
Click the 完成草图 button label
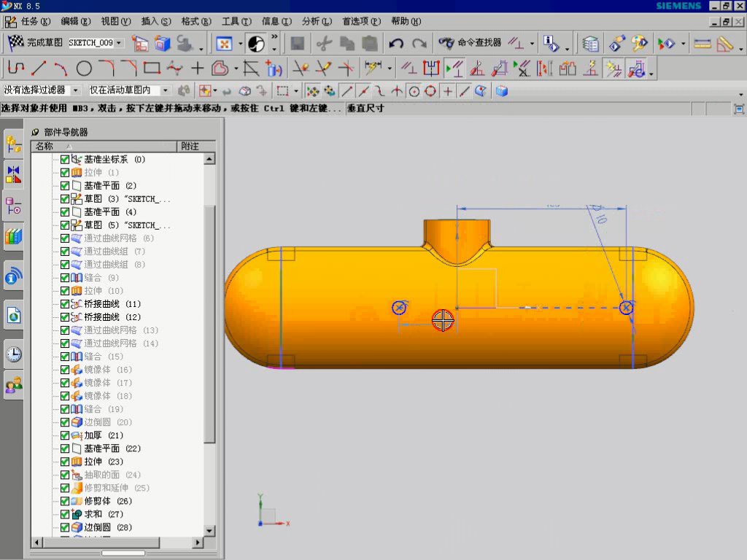tap(44, 43)
